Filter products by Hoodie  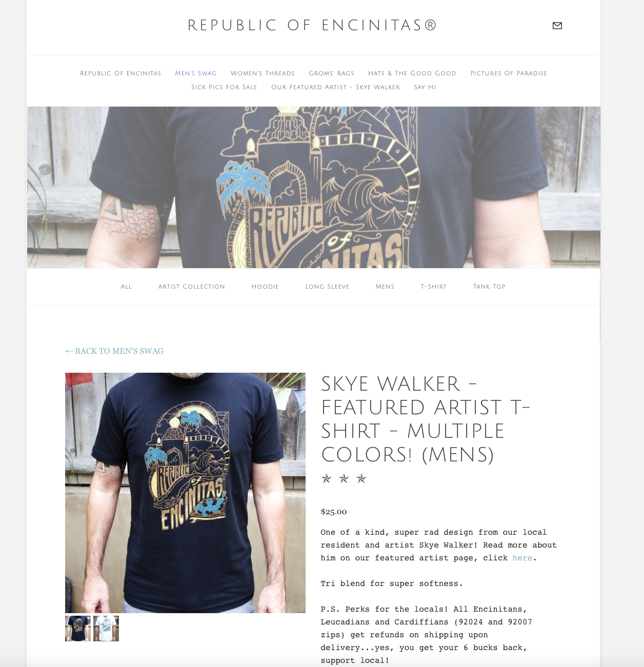(x=265, y=287)
